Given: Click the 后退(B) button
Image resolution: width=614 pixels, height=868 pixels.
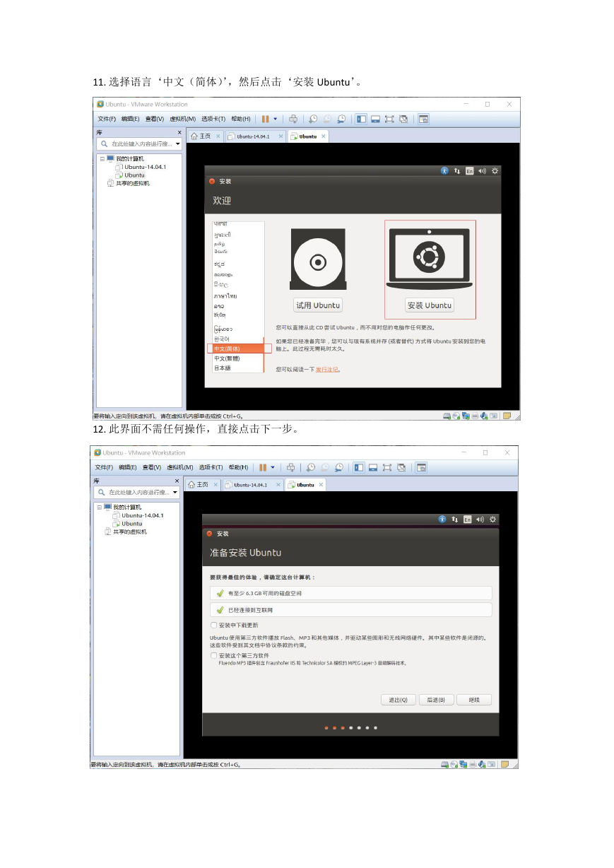Looking at the screenshot, I should (436, 700).
